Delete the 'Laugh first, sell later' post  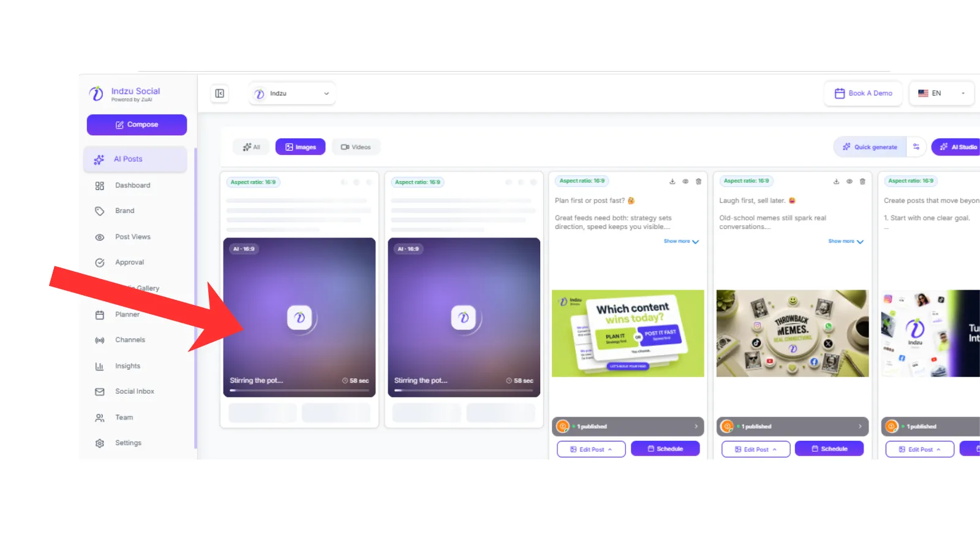click(862, 182)
